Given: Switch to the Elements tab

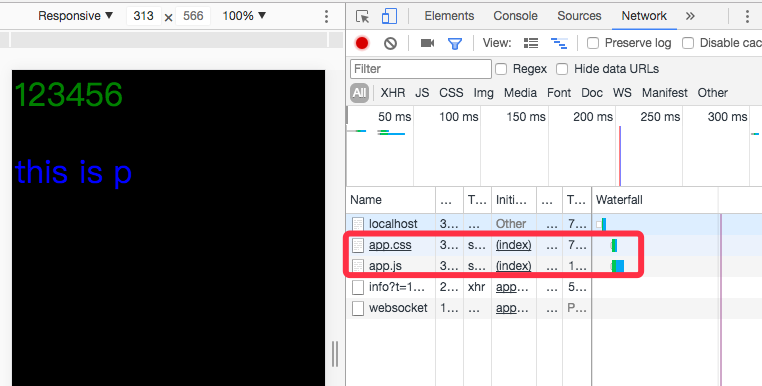Looking at the screenshot, I should coord(449,16).
